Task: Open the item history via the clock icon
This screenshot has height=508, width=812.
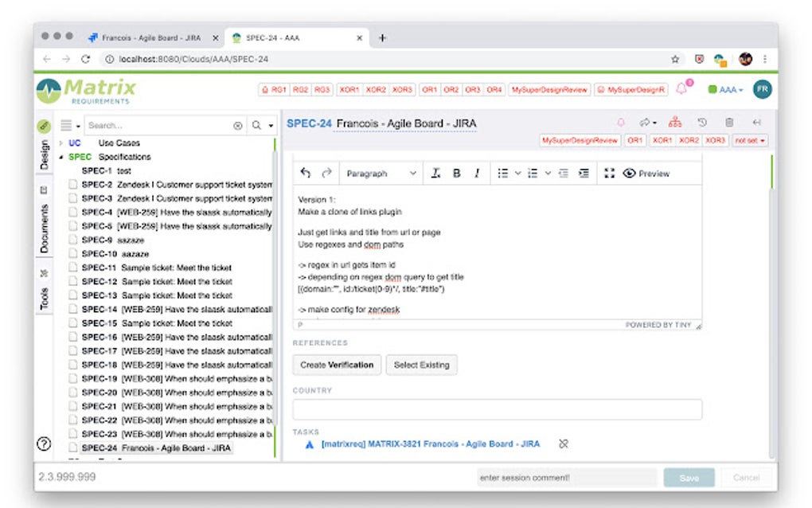Action: coord(700,123)
